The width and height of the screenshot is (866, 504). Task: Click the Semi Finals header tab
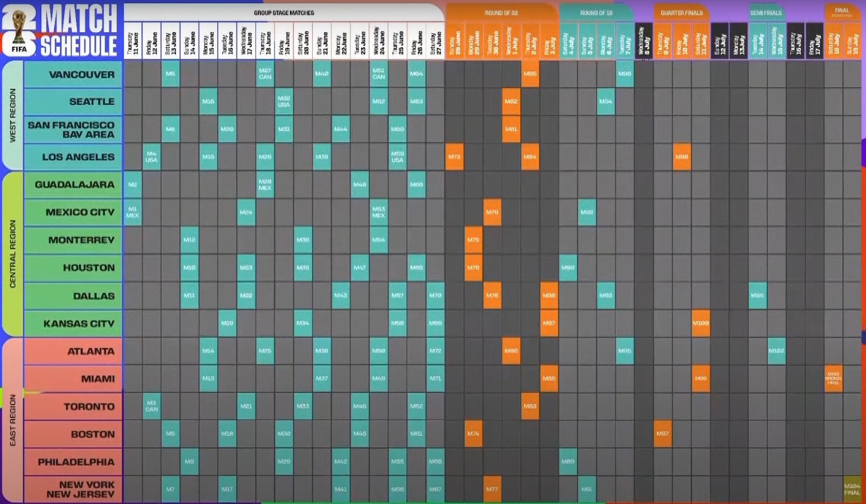point(765,12)
